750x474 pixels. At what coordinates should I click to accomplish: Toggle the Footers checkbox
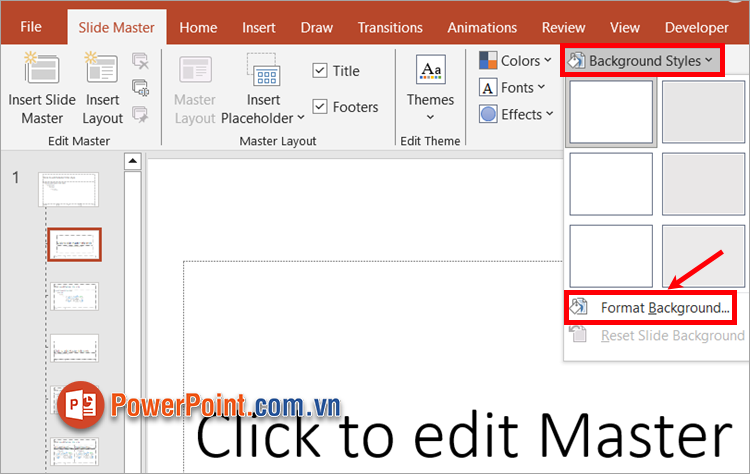coord(320,107)
